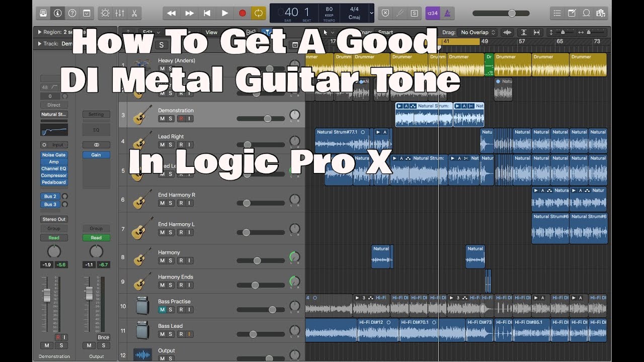Click the Bus 2 send slot
644x362 pixels.
pyautogui.click(x=50, y=197)
